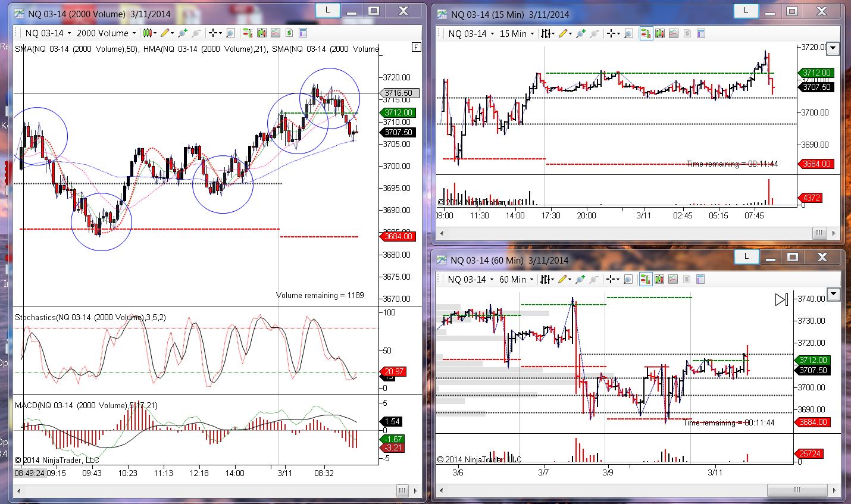Expand price scale arrow in 60 Min chart
Image resolution: width=851 pixels, height=504 pixels.
tap(834, 293)
